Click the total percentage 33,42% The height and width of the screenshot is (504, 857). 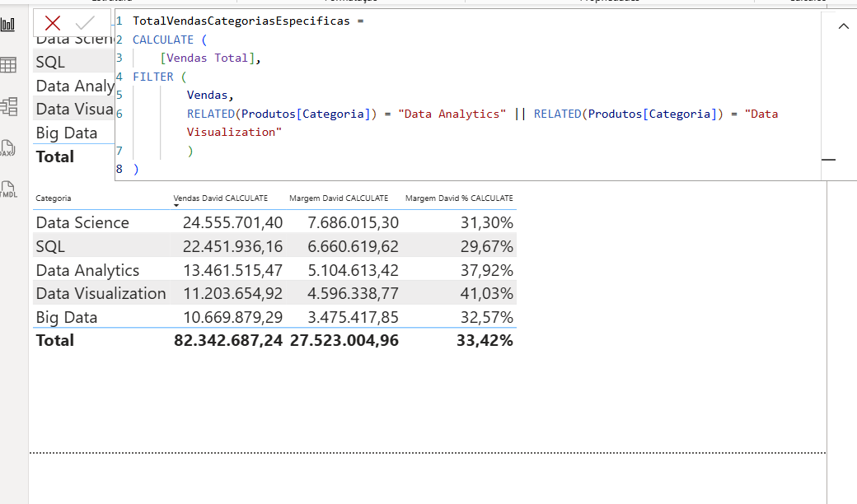(x=485, y=341)
